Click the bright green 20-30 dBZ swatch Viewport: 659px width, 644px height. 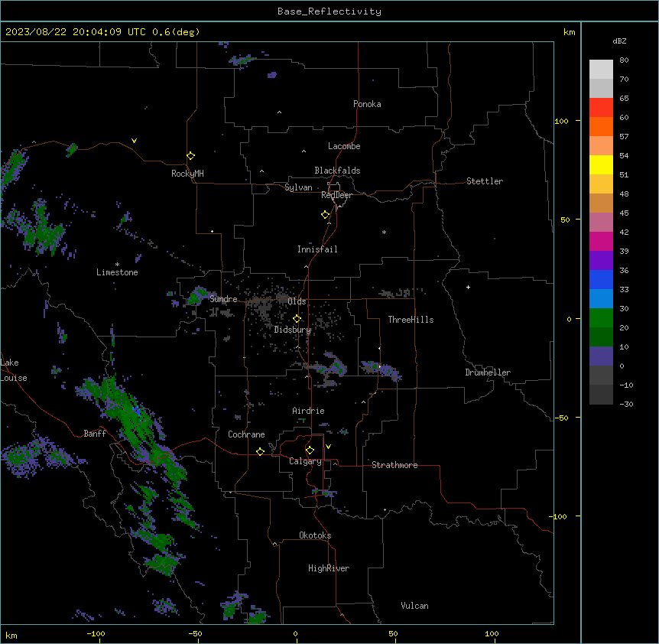click(601, 318)
